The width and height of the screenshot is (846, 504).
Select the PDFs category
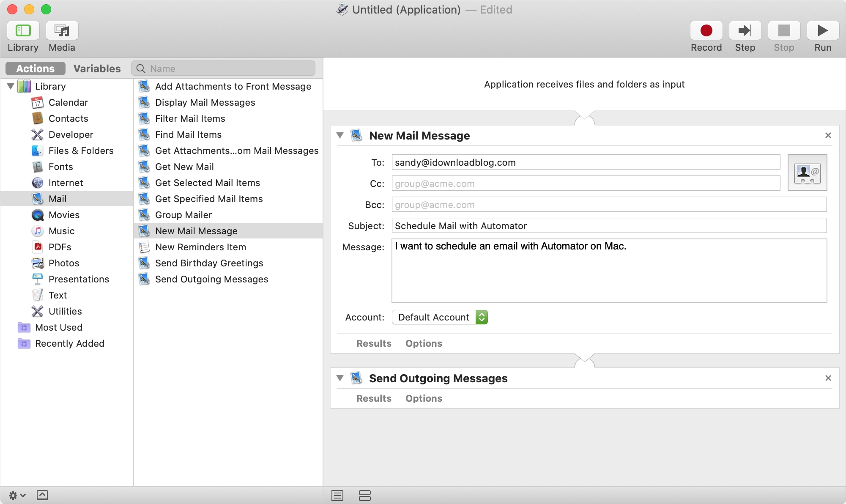pos(68,247)
